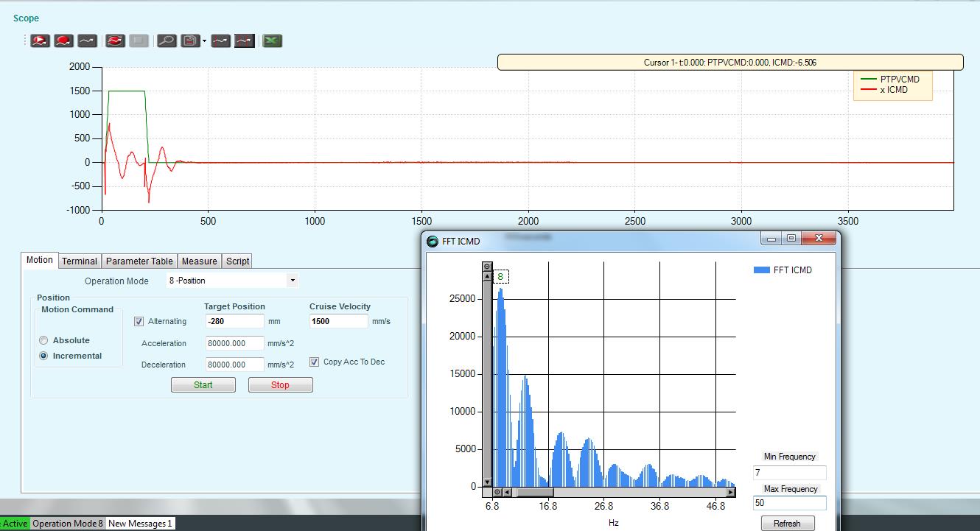Click the Refresh button in FFT window
Viewport: 980px width, 531px height.
(787, 523)
